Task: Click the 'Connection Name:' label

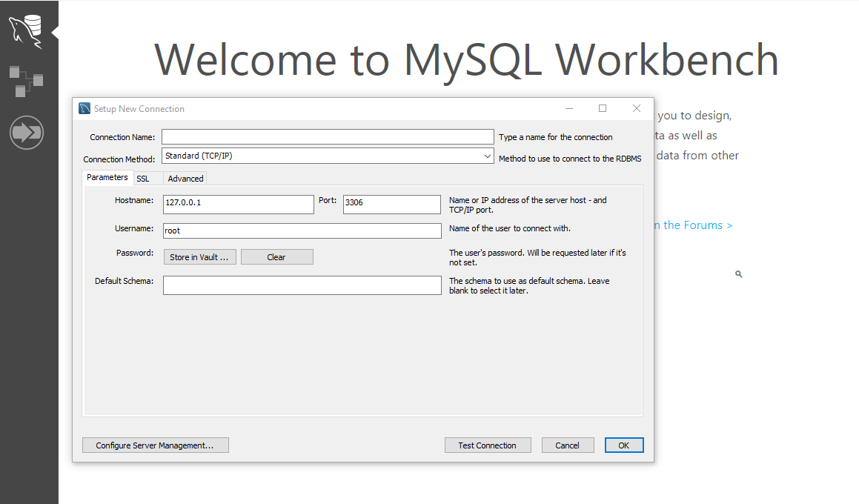Action: click(122, 137)
